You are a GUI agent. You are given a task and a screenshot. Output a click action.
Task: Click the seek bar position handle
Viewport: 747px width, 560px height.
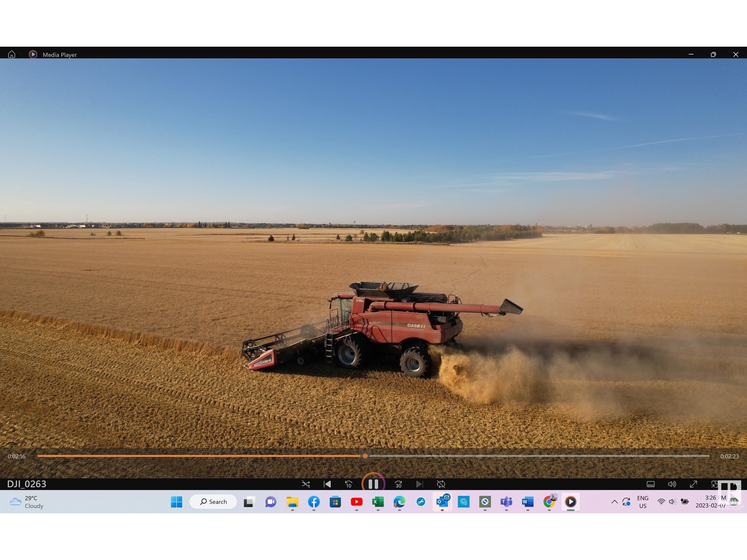(365, 456)
